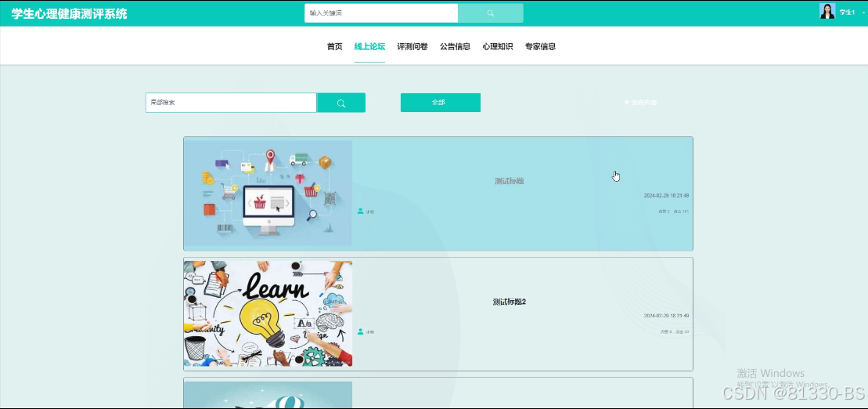Click the 2024-02-29 timestamp on 测试标题 post
This screenshot has height=409, width=868.
coord(666,196)
